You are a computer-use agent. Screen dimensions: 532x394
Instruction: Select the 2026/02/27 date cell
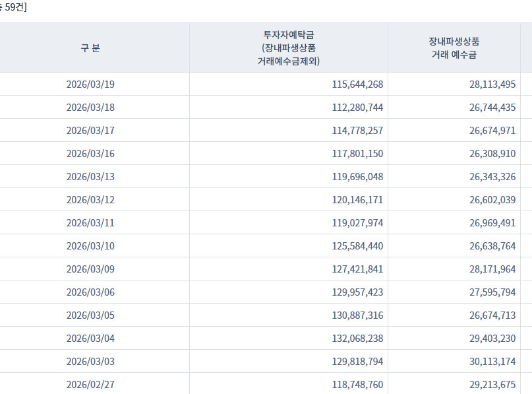(x=90, y=385)
